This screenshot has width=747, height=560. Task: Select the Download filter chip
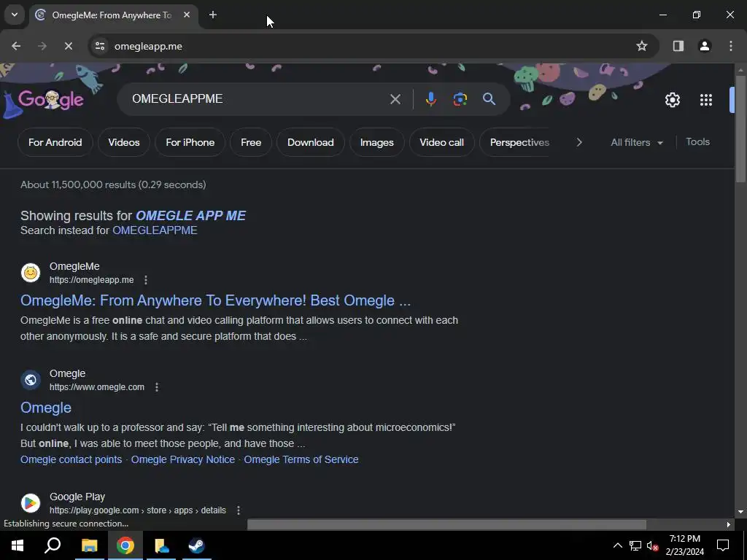(x=311, y=142)
